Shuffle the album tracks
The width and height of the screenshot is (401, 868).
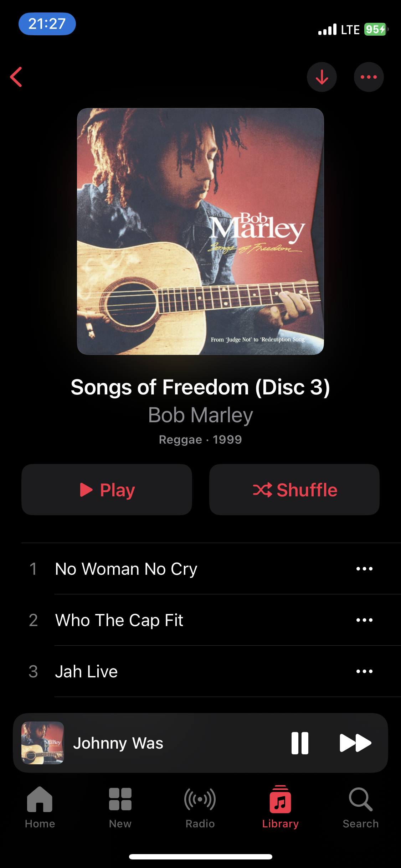294,490
